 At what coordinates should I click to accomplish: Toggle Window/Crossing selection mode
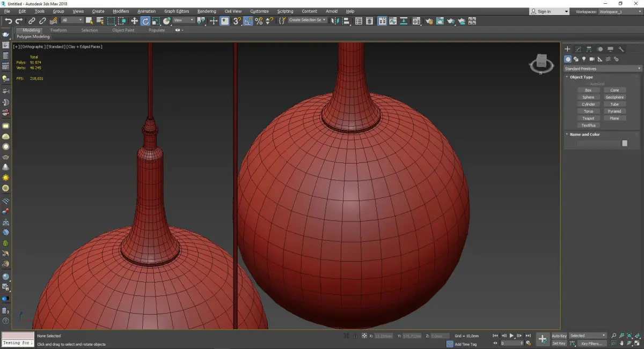[122, 21]
